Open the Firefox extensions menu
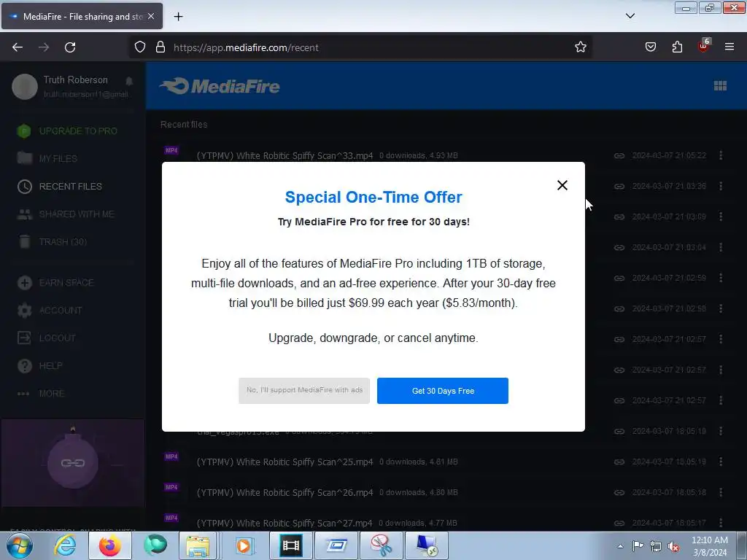The width and height of the screenshot is (747, 560). tap(677, 47)
